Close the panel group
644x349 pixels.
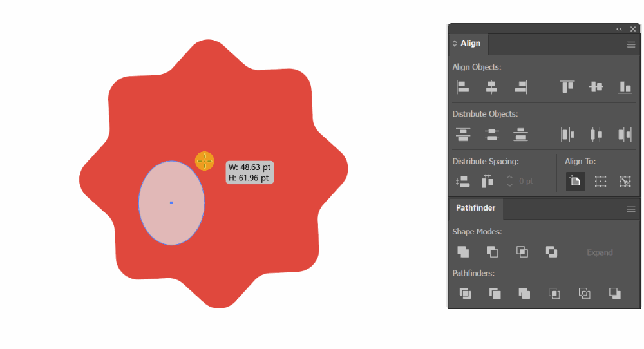tap(633, 29)
